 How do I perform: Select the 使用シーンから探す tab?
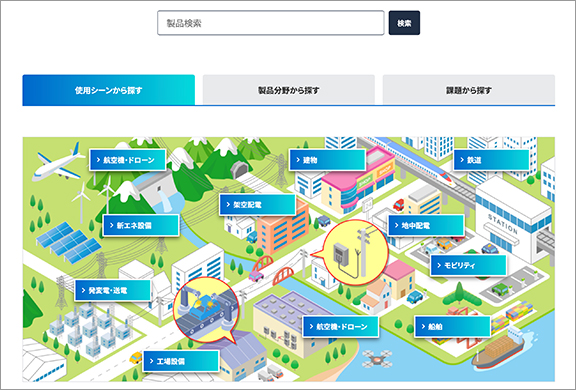(109, 90)
